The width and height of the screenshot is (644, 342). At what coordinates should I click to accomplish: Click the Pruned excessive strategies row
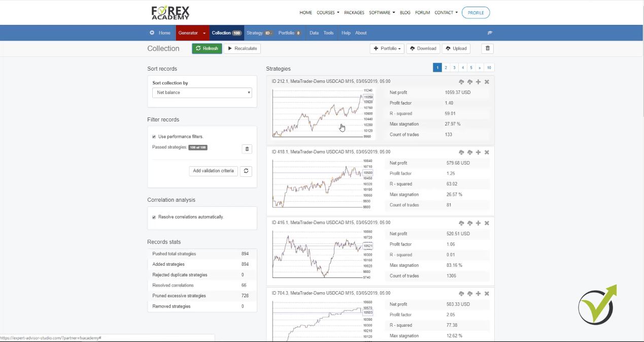202,296
